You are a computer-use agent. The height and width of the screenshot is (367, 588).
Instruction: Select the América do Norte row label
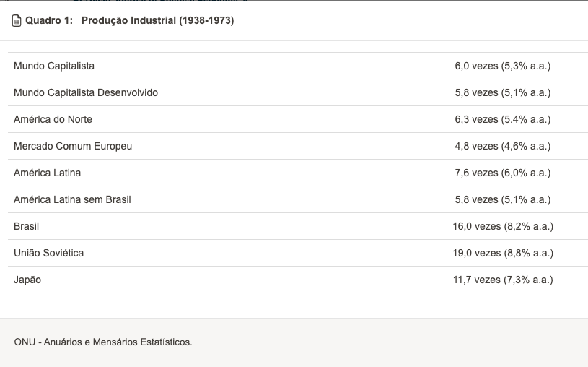click(53, 119)
